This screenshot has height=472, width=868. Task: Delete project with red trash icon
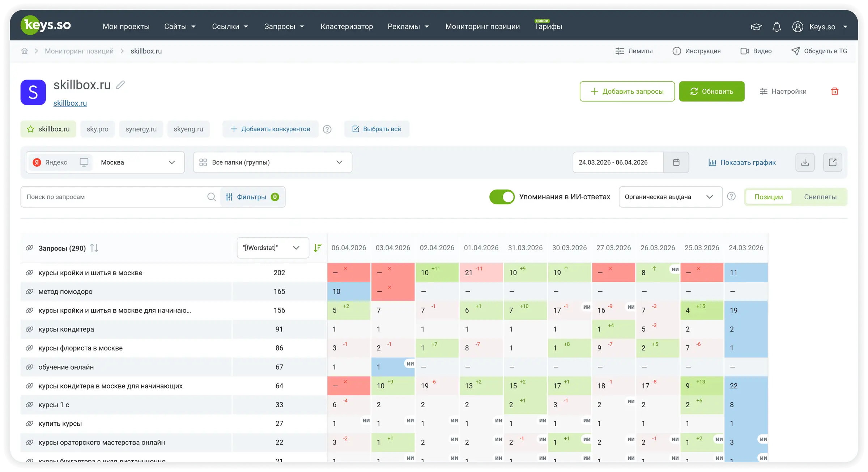click(835, 92)
